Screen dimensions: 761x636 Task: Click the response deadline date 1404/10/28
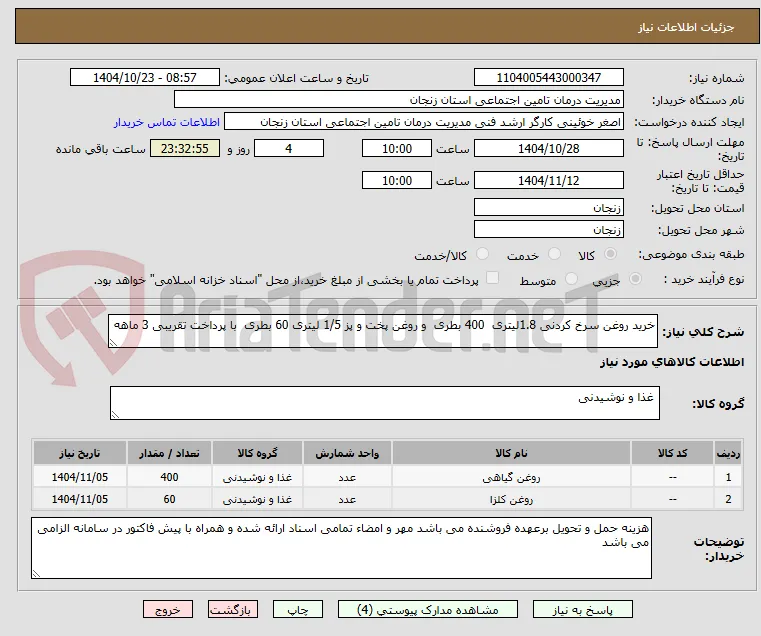point(548,149)
